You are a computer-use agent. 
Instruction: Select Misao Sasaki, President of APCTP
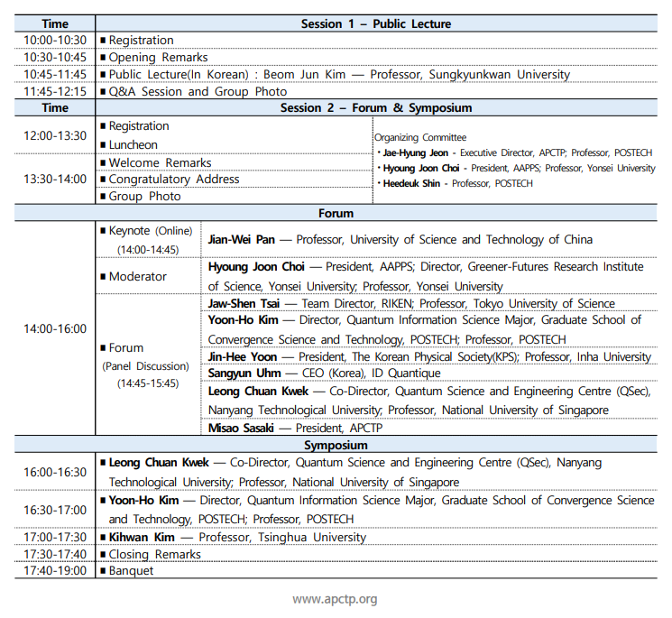click(241, 428)
